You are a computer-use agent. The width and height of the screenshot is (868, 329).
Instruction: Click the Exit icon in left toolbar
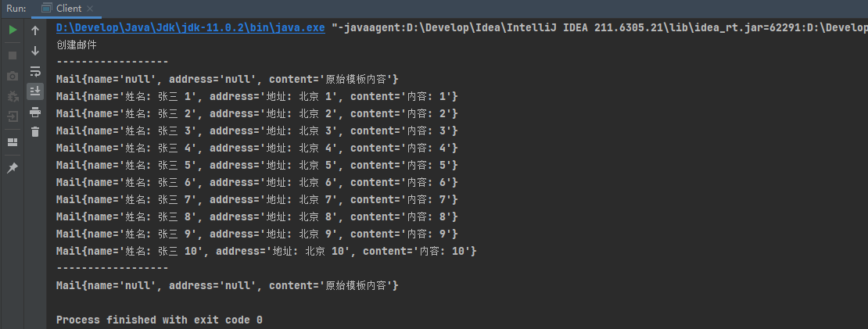tap(13, 116)
